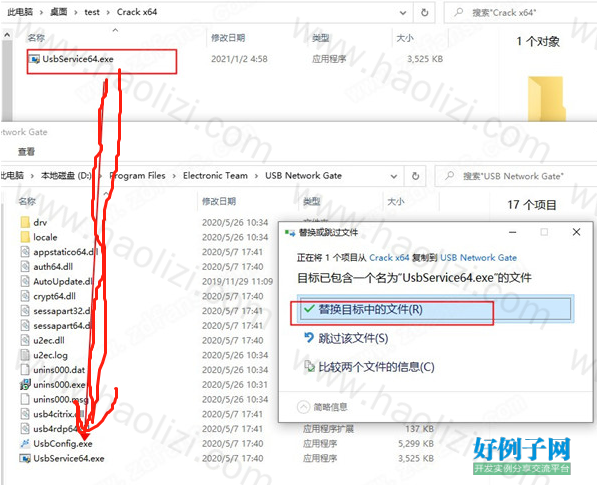Go to USB Network Gate breadcrumb segment
597x485 pixels.
coord(303,175)
